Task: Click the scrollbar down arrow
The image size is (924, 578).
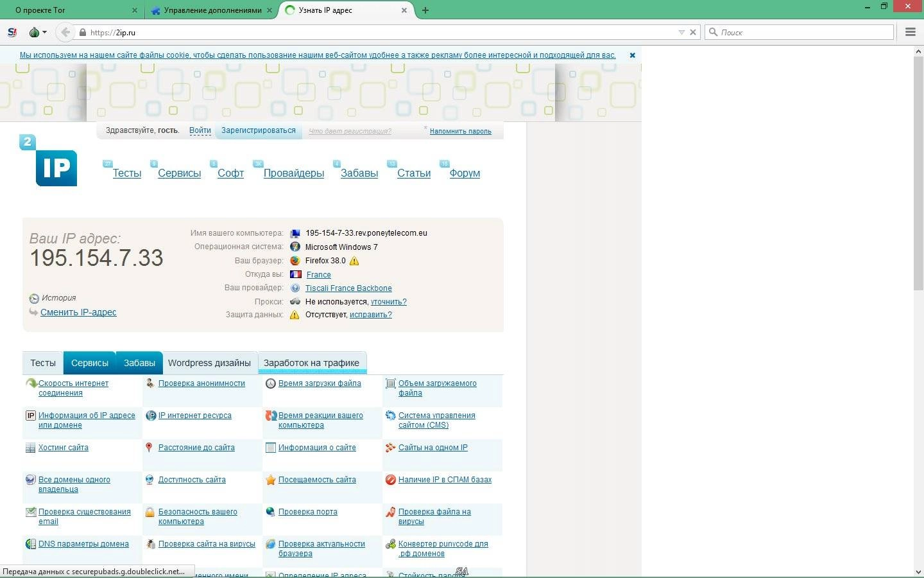Action: click(x=918, y=572)
